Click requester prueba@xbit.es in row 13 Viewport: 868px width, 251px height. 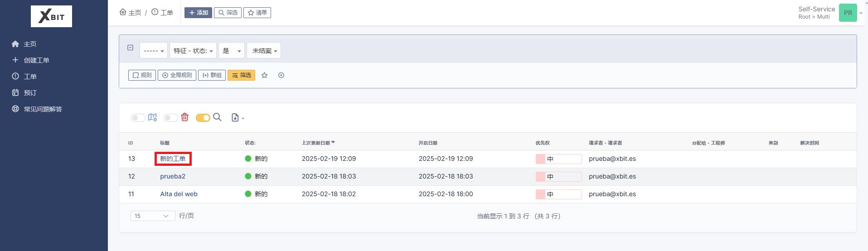click(x=612, y=159)
